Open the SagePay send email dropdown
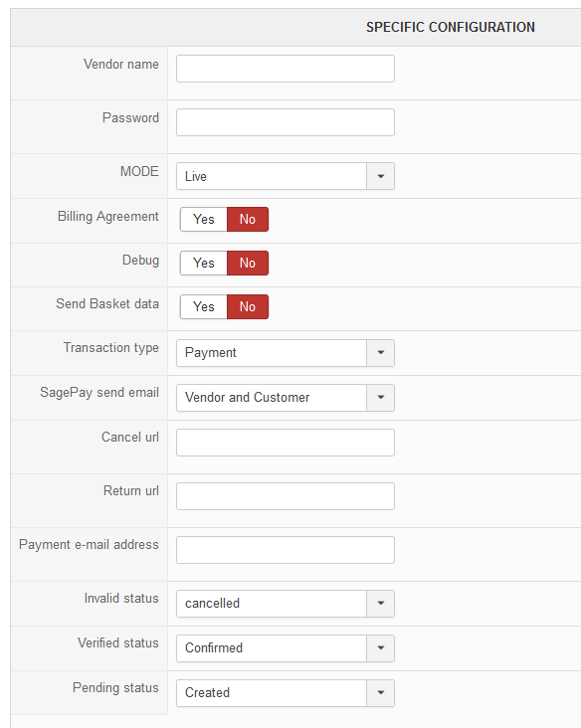581x728 pixels. click(286, 398)
